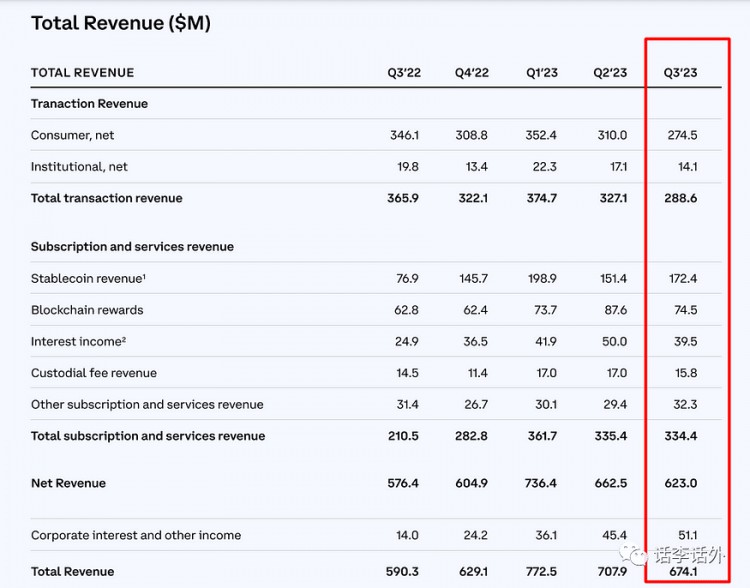
Task: Click the 'Blockchain rewards' row label
Action: pyautogui.click(x=87, y=310)
